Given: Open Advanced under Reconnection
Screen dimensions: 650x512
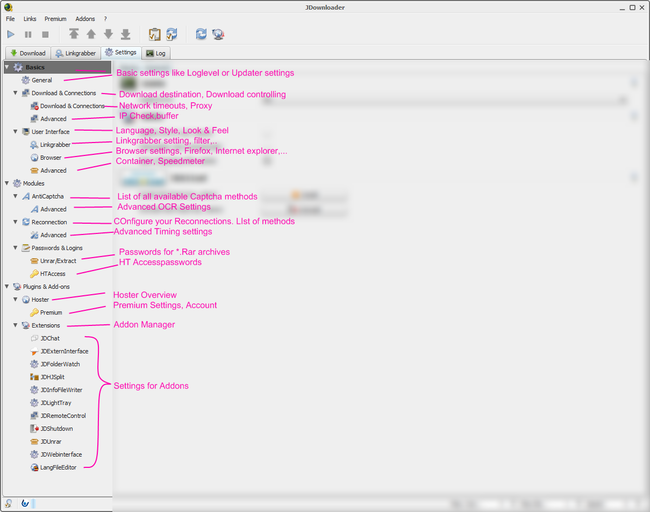Looking at the screenshot, I should [49, 235].
